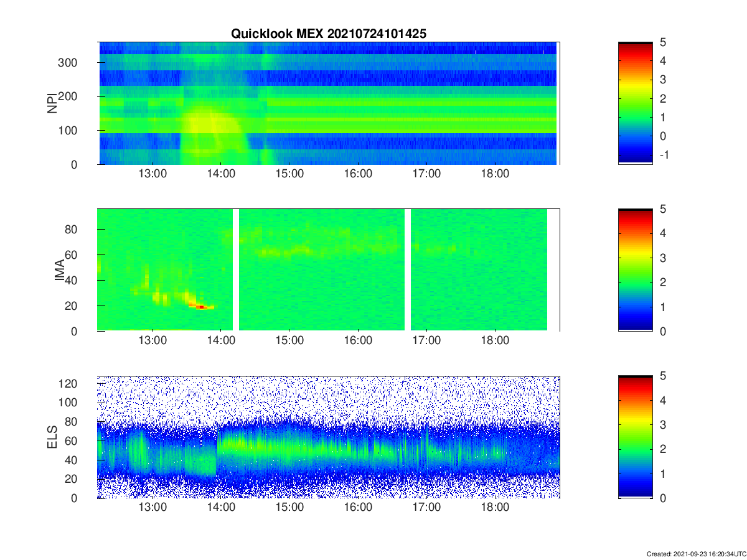Click the IMA y-axis label
The height and width of the screenshot is (560, 747).
pyautogui.click(x=60, y=271)
